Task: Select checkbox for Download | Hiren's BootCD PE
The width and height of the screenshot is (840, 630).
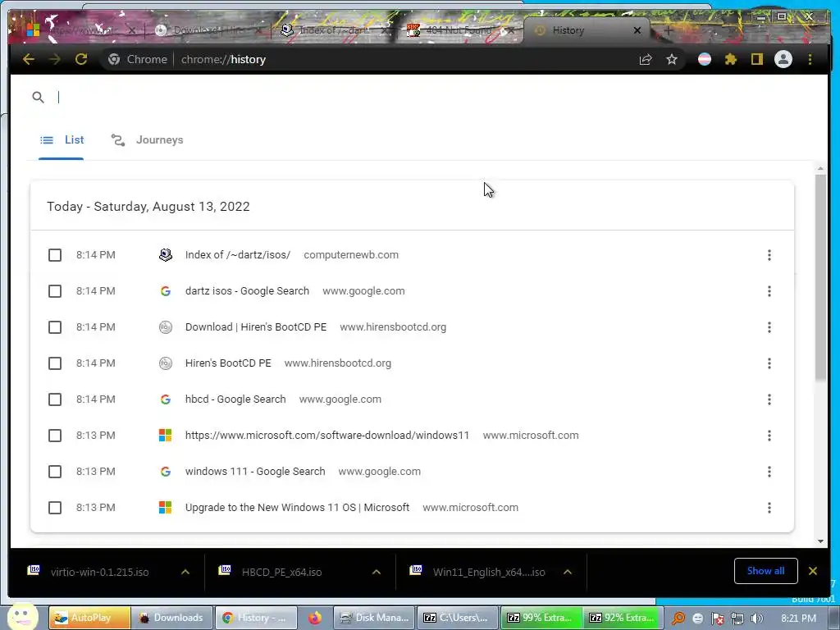Action: tap(55, 327)
